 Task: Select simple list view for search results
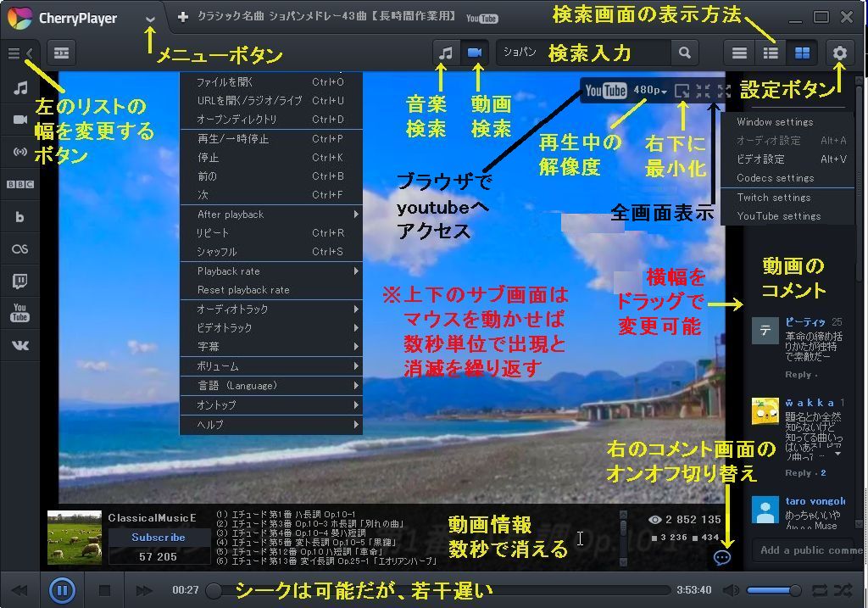pos(739,53)
